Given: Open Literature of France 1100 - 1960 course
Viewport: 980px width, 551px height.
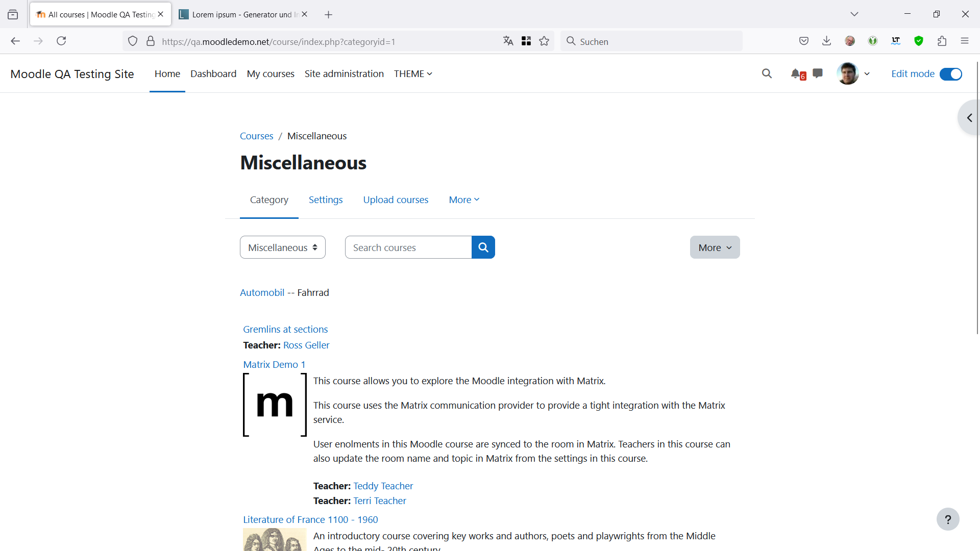Looking at the screenshot, I should click(x=310, y=520).
